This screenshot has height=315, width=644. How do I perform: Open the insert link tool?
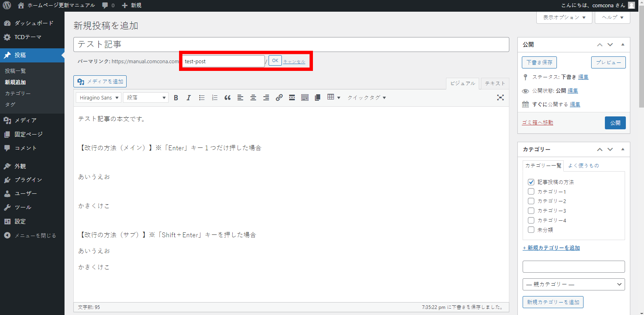(x=279, y=98)
